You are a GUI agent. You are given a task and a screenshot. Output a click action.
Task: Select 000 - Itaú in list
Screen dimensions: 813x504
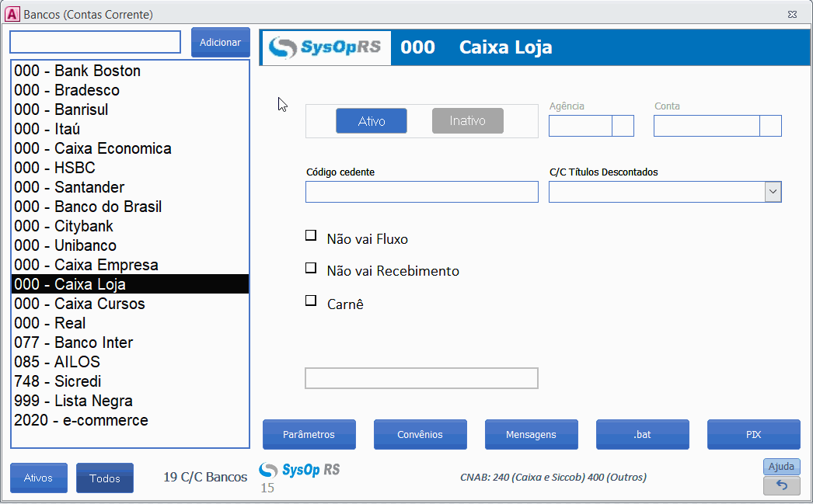[x=130, y=129]
